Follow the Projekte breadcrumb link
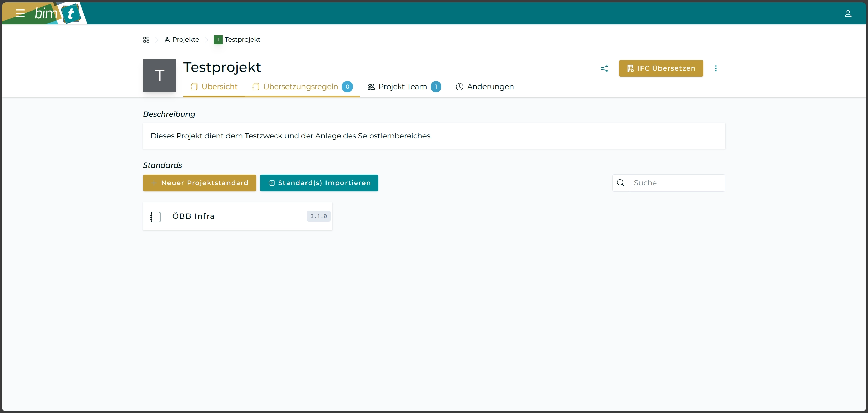Image resolution: width=868 pixels, height=413 pixels. click(x=185, y=39)
